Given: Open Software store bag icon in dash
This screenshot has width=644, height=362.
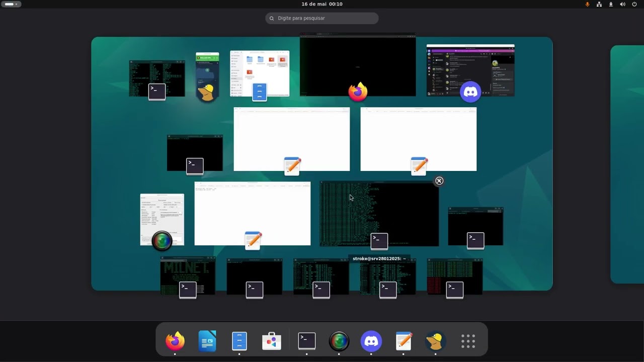Looking at the screenshot, I should point(272,341).
